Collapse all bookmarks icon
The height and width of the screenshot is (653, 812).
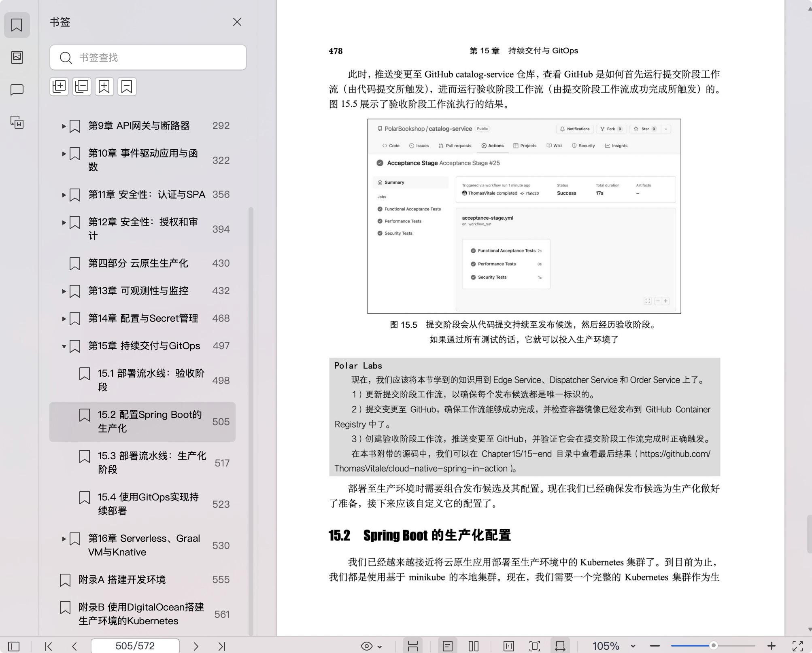82,87
